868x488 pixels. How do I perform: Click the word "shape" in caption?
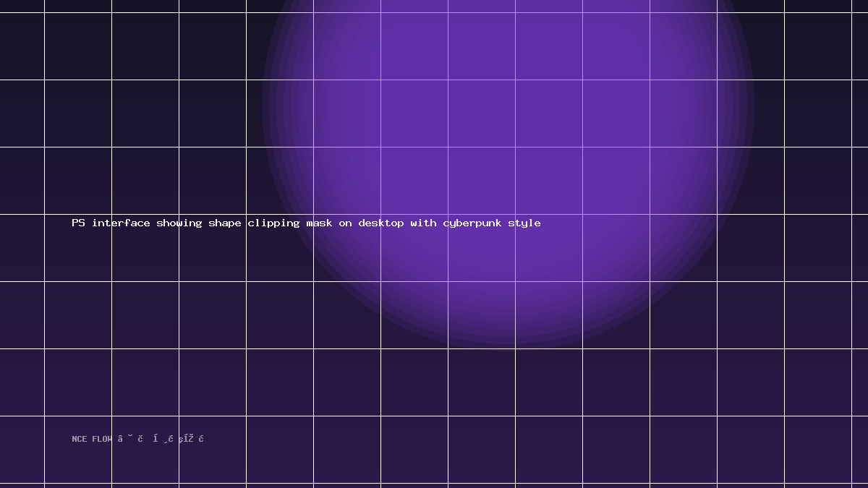(x=225, y=223)
